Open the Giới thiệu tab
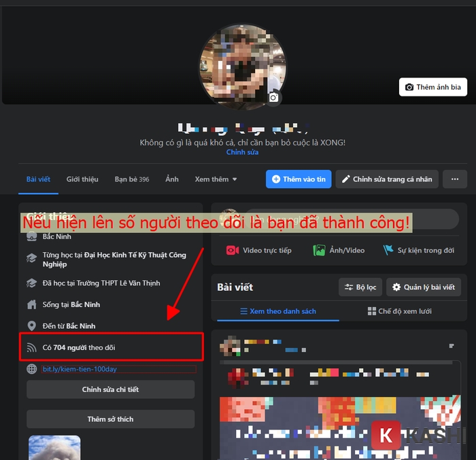 [82, 179]
